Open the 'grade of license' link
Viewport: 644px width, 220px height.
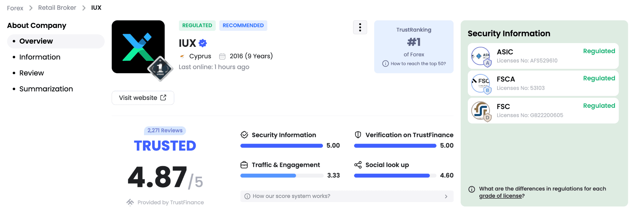tap(500, 196)
